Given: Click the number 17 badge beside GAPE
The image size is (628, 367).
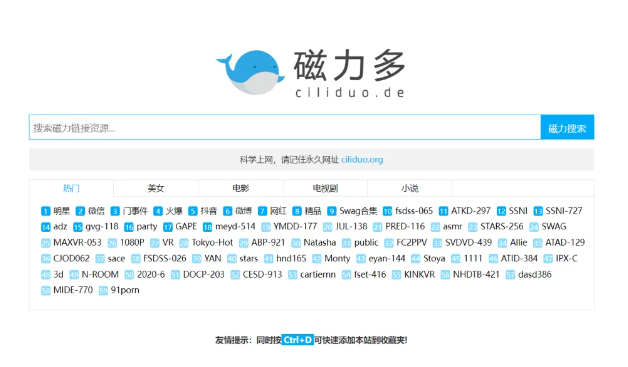Looking at the screenshot, I should click(x=167, y=227).
